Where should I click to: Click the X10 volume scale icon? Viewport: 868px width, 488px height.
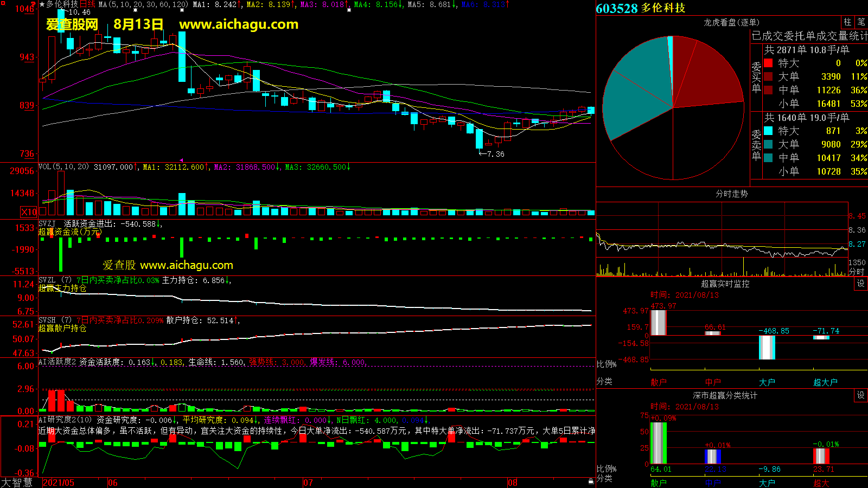pyautogui.click(x=29, y=212)
